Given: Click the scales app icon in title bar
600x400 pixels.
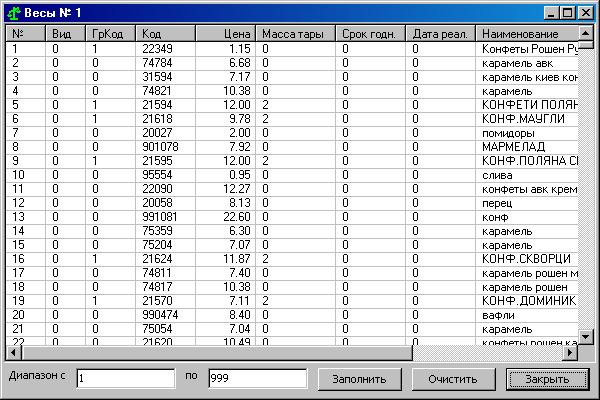Looking at the screenshot, I should coord(14,13).
